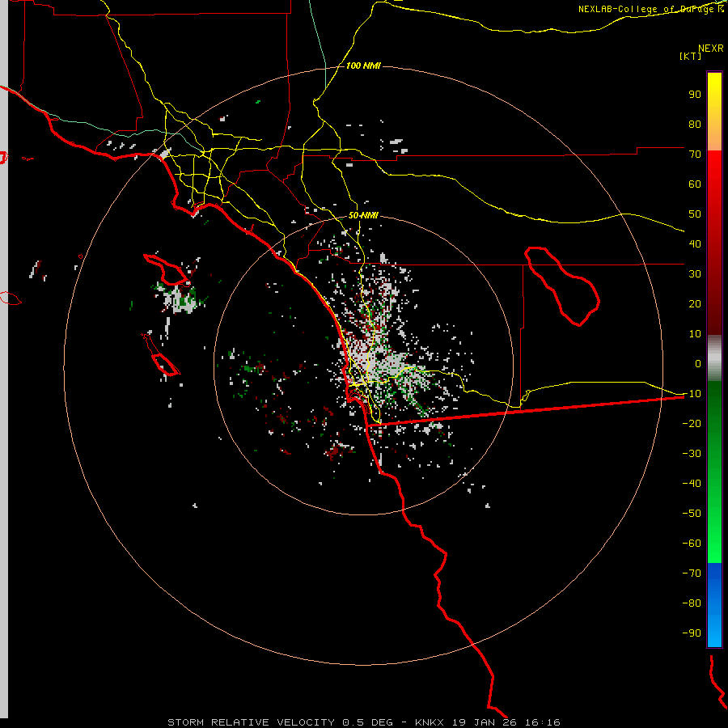Select the 90 knots scale label

click(x=695, y=95)
